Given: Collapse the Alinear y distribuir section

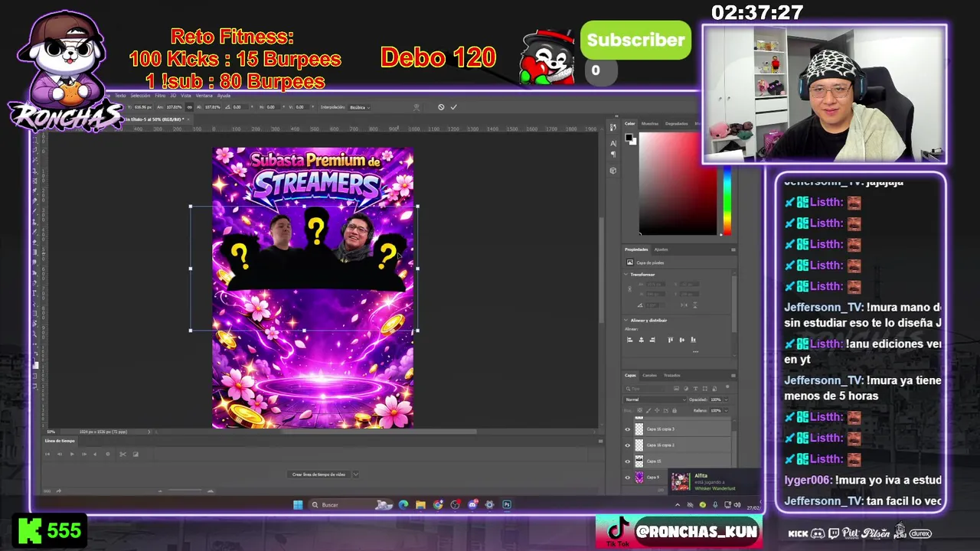Looking at the screenshot, I should point(626,320).
